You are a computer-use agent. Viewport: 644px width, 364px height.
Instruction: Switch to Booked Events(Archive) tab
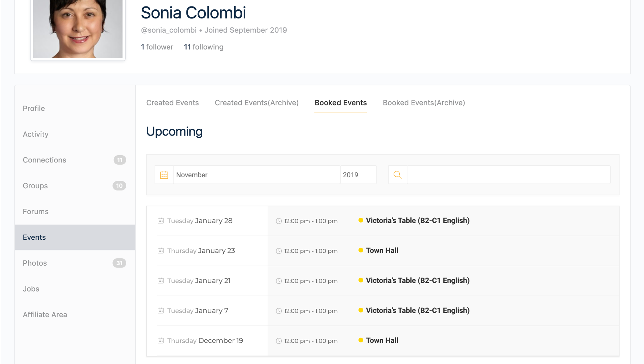click(424, 103)
